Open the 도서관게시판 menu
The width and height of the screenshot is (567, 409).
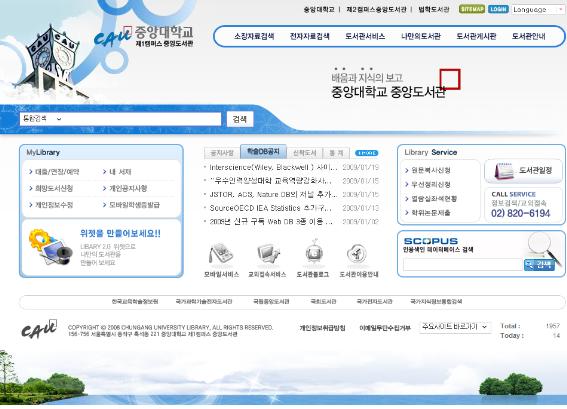coord(476,36)
